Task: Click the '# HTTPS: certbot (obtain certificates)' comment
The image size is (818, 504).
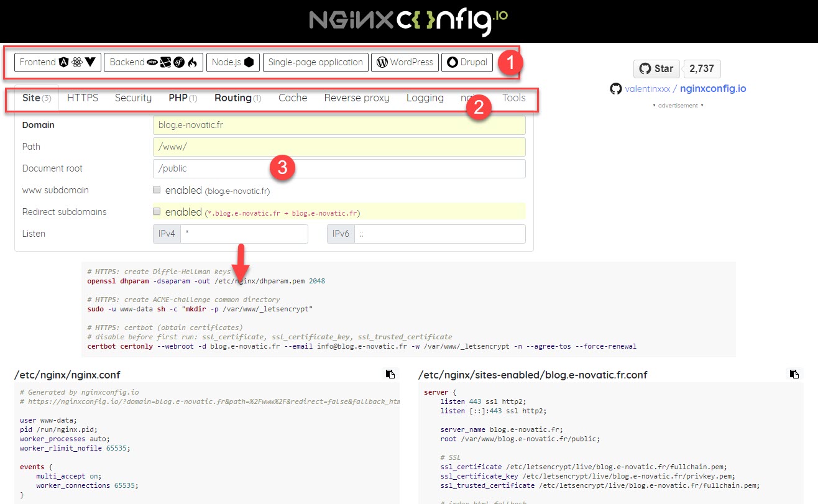Action: pyautogui.click(x=165, y=328)
